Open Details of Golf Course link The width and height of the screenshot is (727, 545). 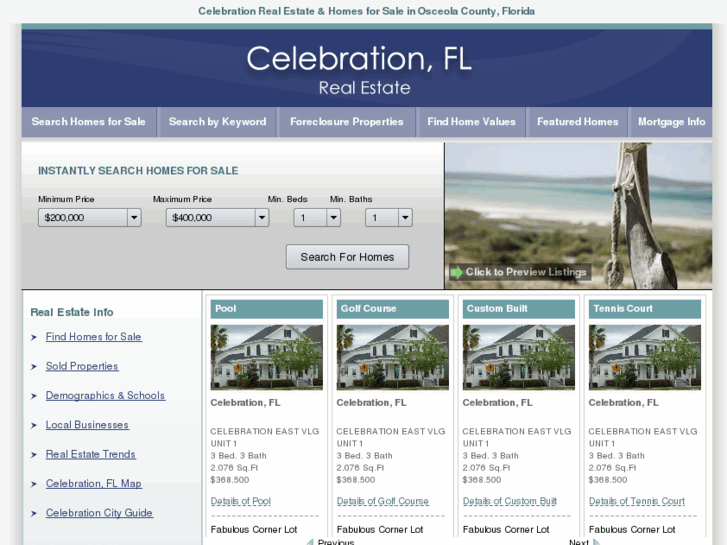pyautogui.click(x=383, y=501)
